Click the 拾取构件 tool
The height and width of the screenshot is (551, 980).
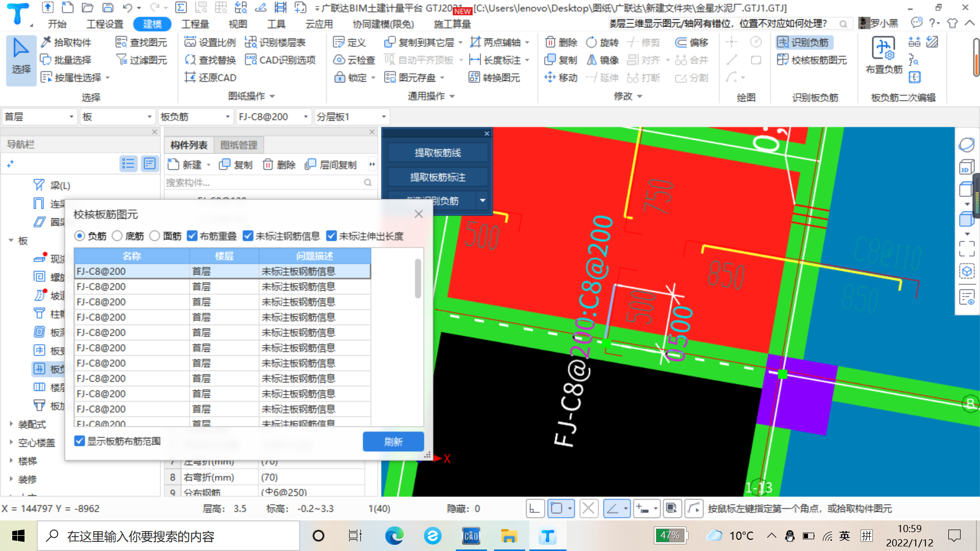(x=66, y=42)
